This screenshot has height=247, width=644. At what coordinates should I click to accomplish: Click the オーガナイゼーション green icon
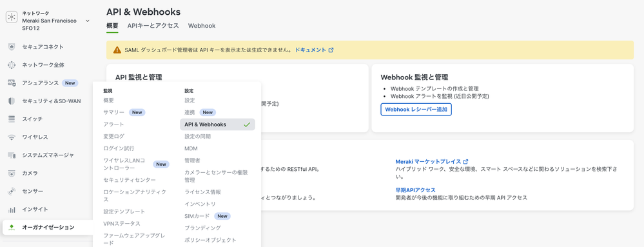pos(12,228)
